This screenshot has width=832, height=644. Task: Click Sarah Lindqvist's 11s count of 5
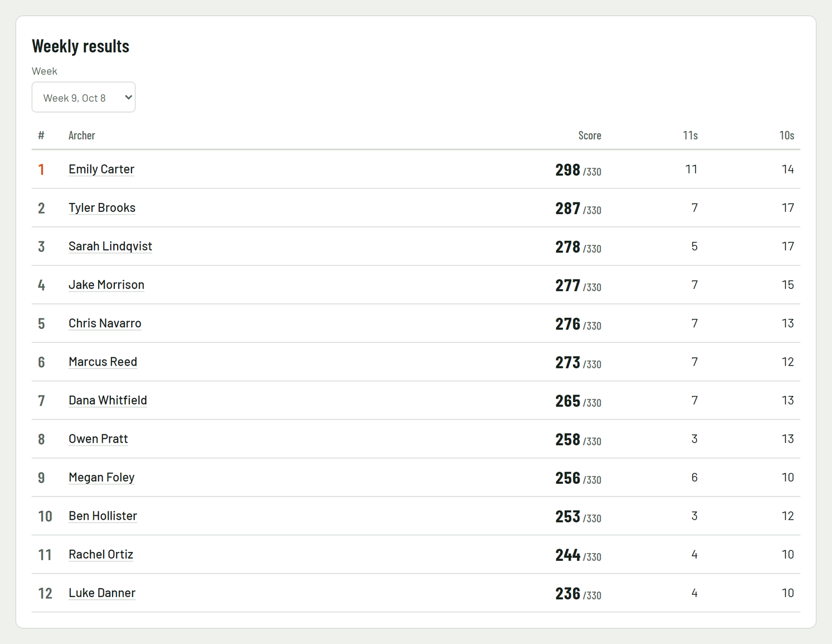point(694,246)
